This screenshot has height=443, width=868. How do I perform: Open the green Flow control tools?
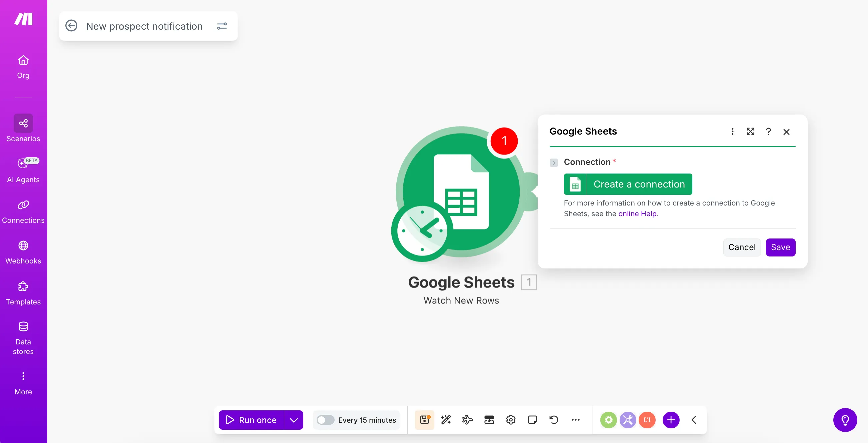[608, 420]
